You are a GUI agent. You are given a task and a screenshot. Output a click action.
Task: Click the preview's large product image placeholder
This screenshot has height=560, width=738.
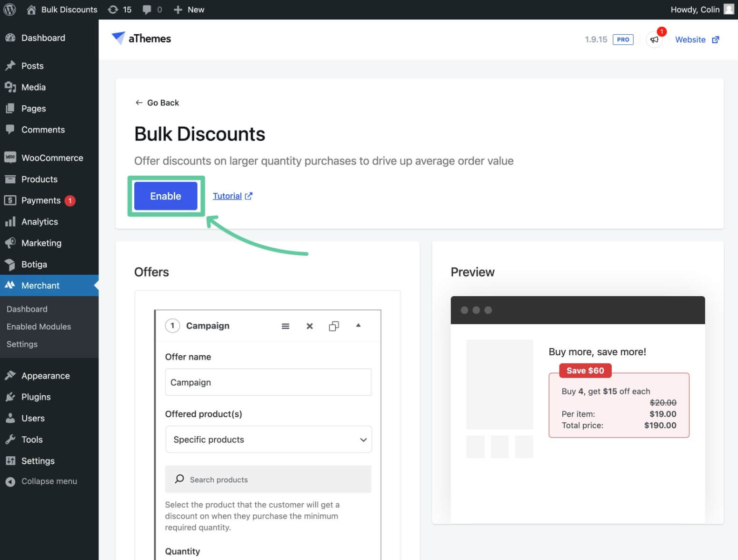click(499, 384)
